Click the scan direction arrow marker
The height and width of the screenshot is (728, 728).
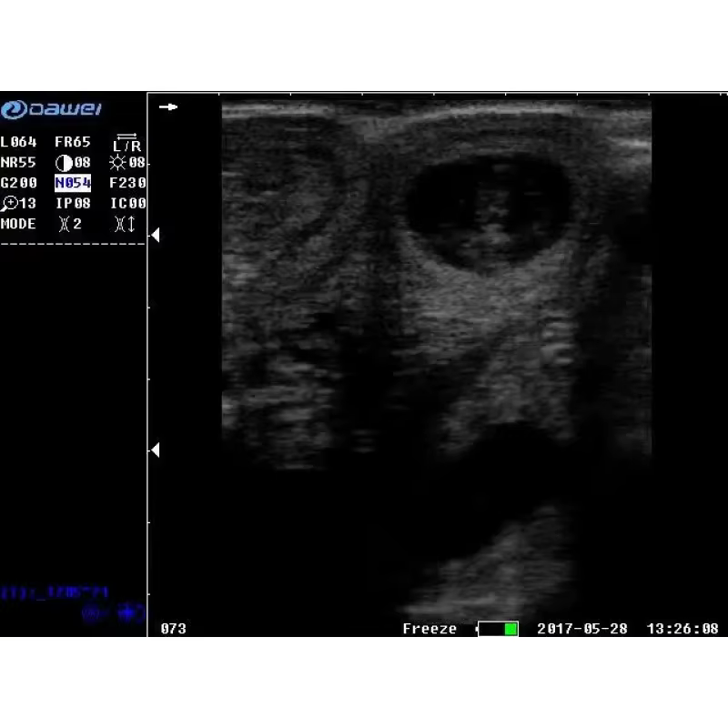pyautogui.click(x=168, y=106)
